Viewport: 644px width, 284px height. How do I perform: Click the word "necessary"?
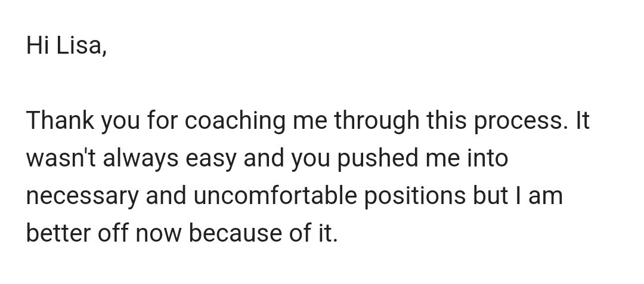click(x=82, y=197)
